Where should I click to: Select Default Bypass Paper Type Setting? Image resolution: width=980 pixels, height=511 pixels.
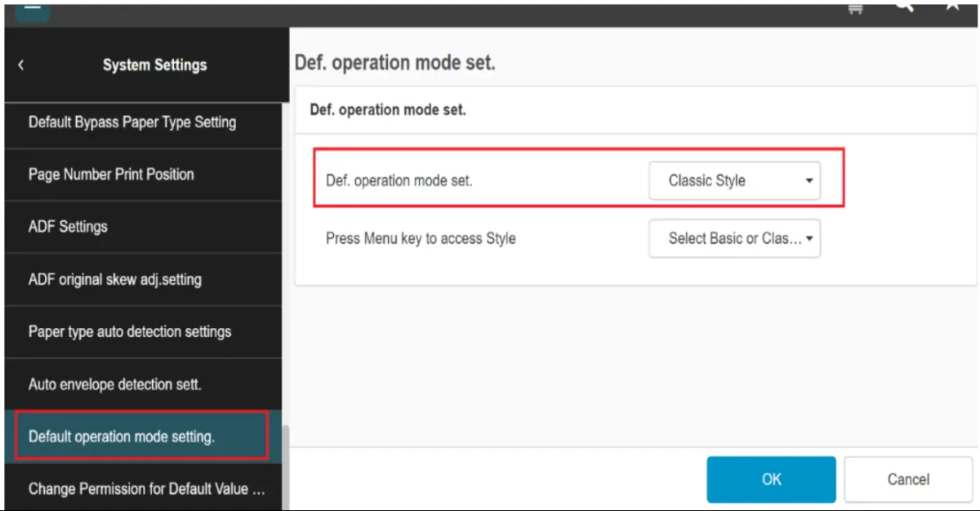coord(132,122)
